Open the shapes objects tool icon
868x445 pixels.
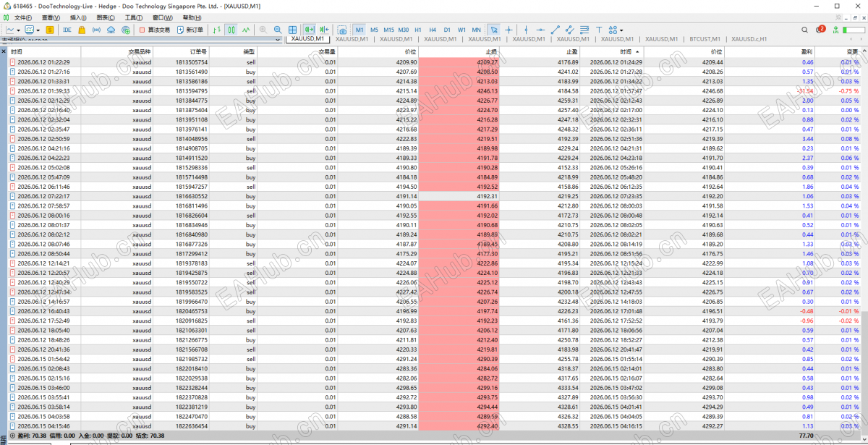click(x=613, y=30)
